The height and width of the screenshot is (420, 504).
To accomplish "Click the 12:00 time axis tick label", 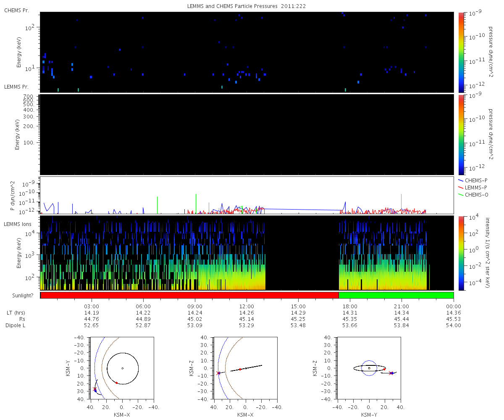I will (247, 306).
